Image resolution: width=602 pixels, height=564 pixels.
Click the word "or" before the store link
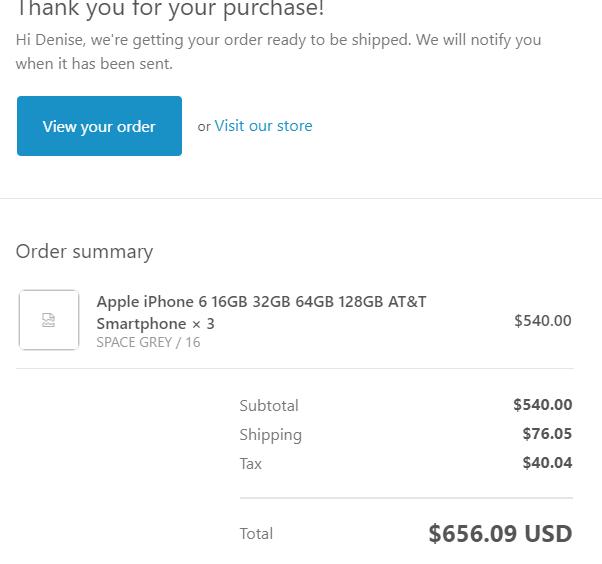tap(204, 127)
